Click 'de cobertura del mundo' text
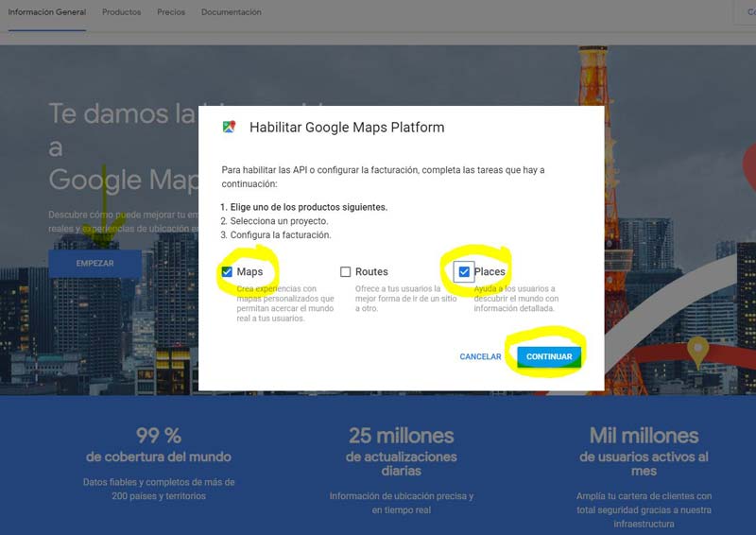This screenshot has width=756, height=535. 159,457
